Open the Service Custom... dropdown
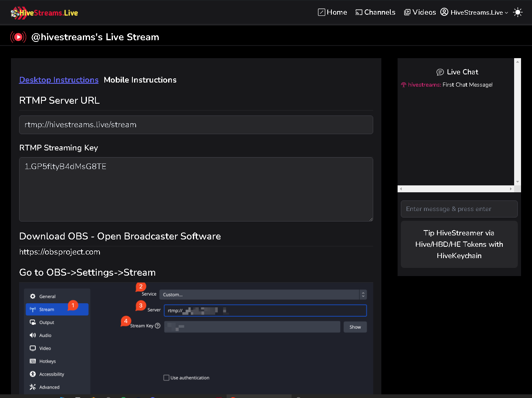532x398 pixels. (x=263, y=294)
